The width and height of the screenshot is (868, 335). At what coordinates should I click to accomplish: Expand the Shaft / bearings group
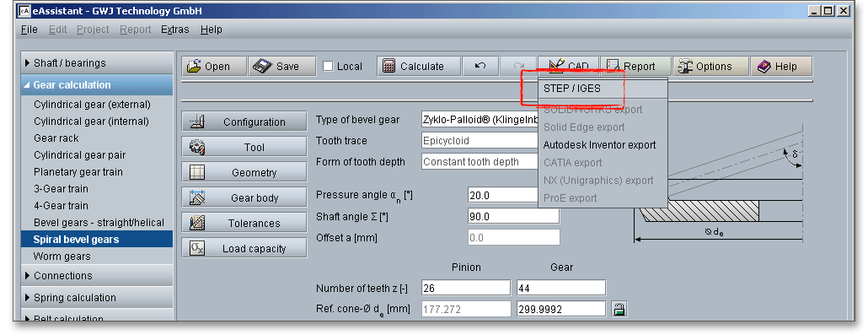(x=96, y=63)
